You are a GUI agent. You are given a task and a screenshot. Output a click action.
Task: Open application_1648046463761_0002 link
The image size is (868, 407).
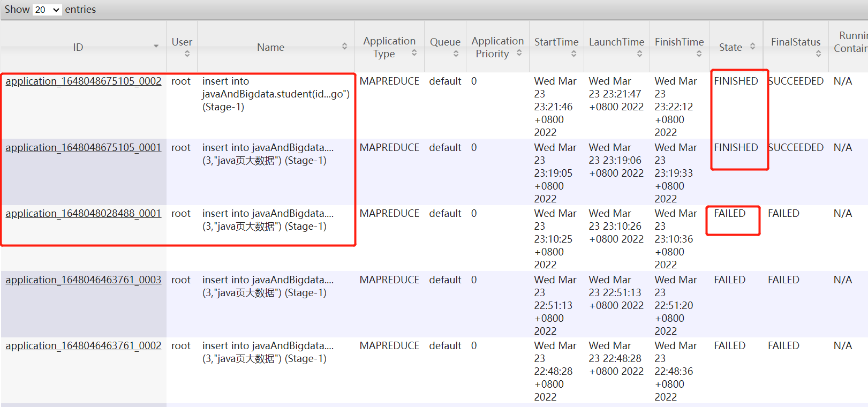(x=84, y=345)
